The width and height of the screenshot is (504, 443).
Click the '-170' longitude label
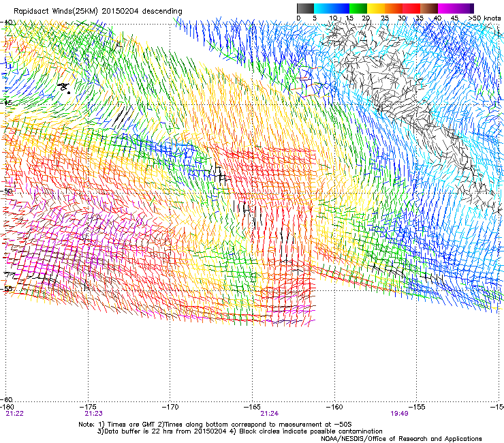170,407
